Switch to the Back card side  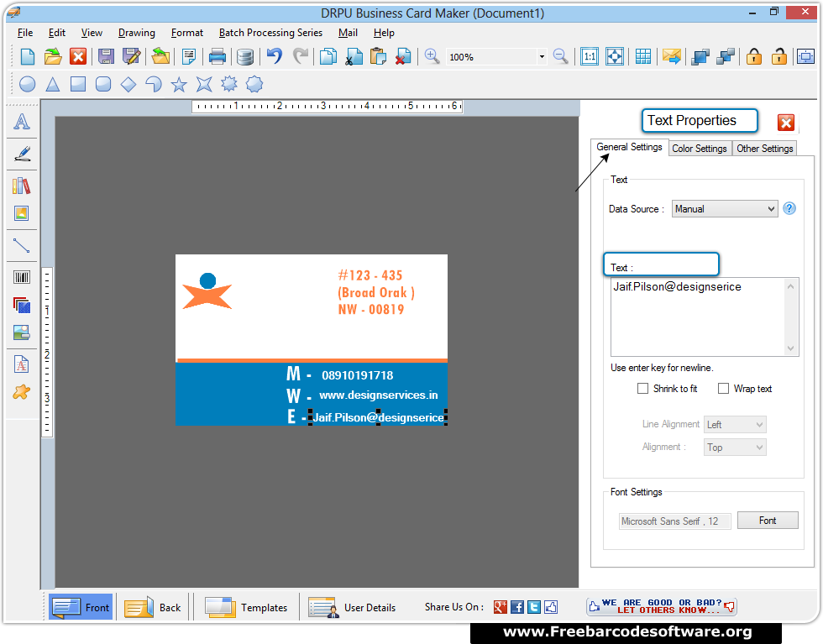(x=153, y=607)
